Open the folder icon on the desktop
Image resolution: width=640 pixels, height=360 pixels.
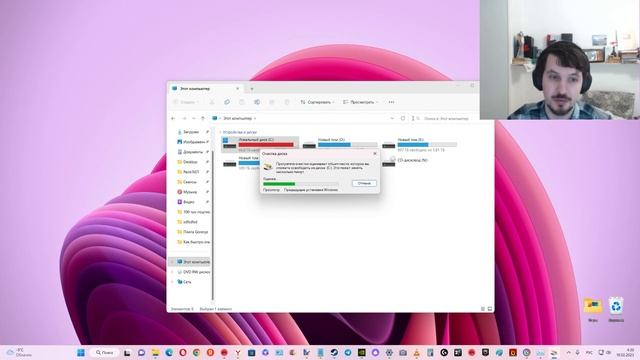tap(593, 310)
